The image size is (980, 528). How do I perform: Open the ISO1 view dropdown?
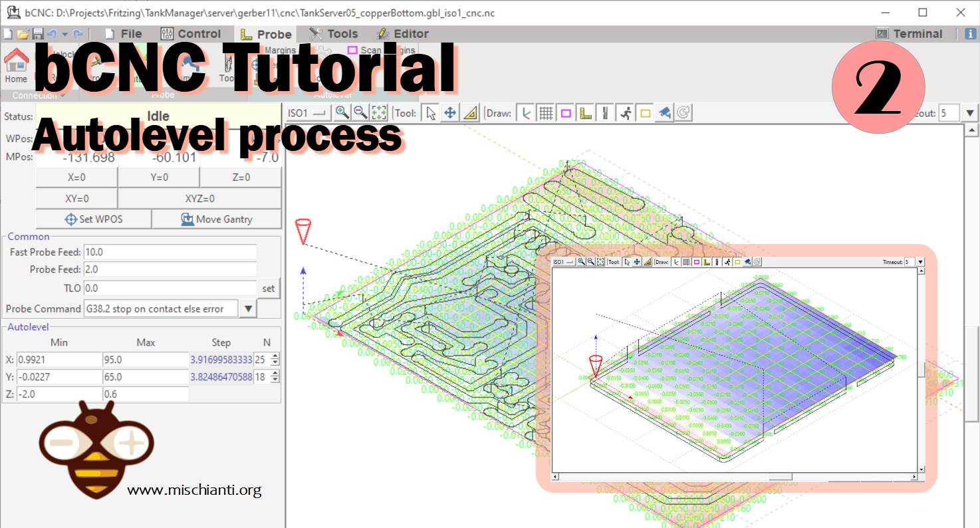tap(307, 113)
